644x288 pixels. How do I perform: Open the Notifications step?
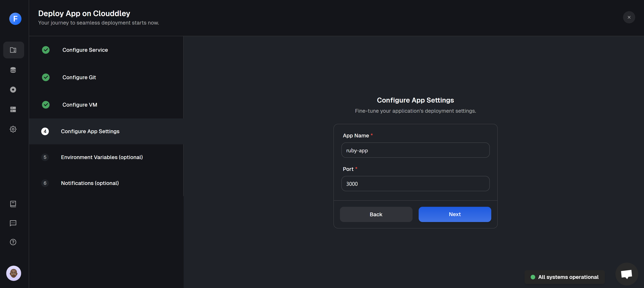(x=90, y=183)
